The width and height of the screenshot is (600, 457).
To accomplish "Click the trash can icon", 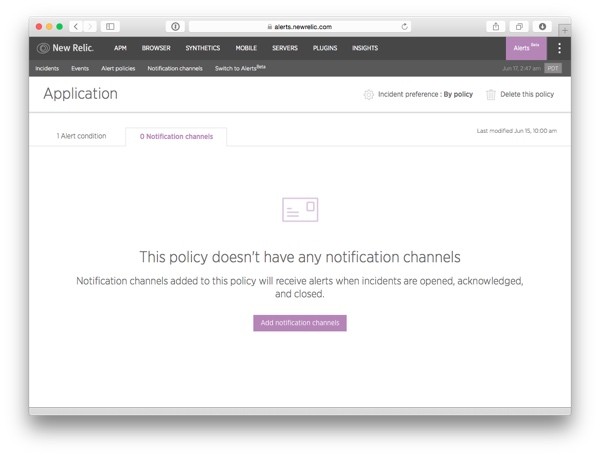I will coord(491,95).
